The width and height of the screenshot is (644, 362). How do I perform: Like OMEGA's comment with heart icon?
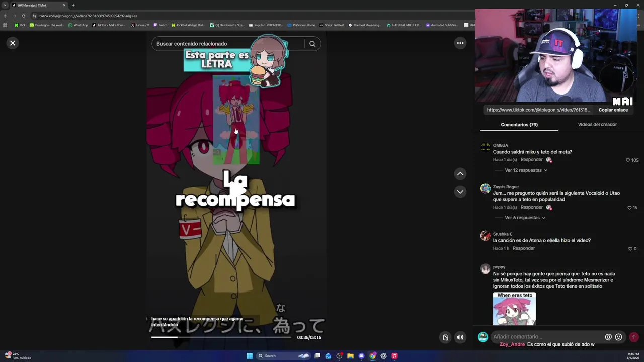tap(628, 160)
